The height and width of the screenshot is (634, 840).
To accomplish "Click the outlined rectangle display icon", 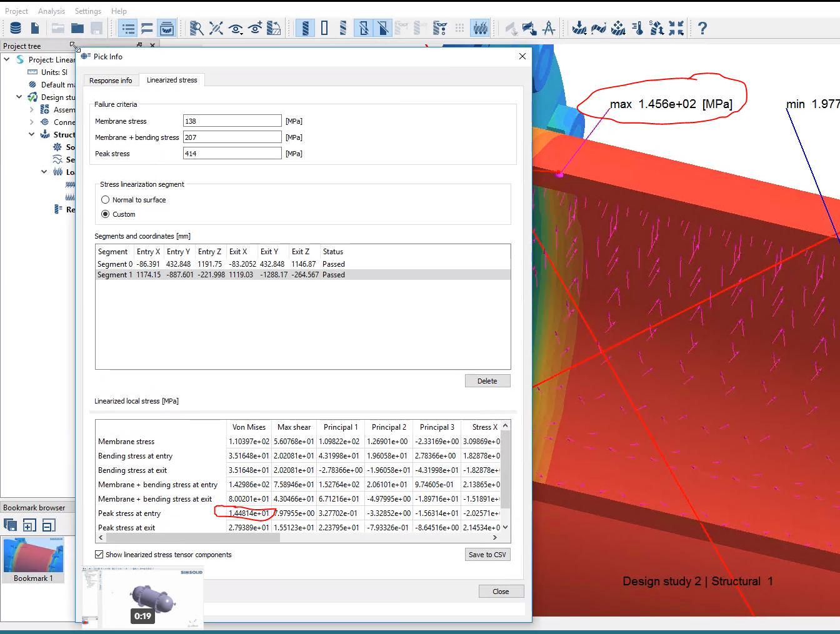I will [324, 28].
